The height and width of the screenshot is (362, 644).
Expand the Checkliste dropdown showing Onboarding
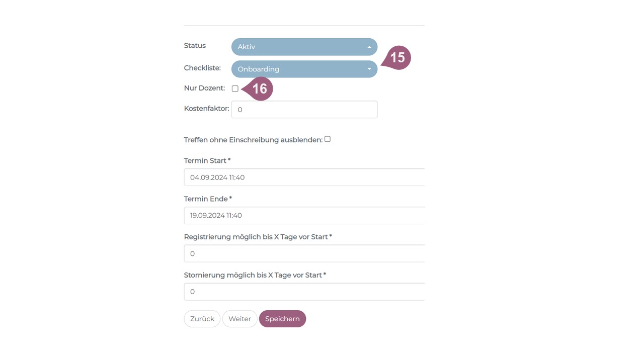(x=304, y=69)
